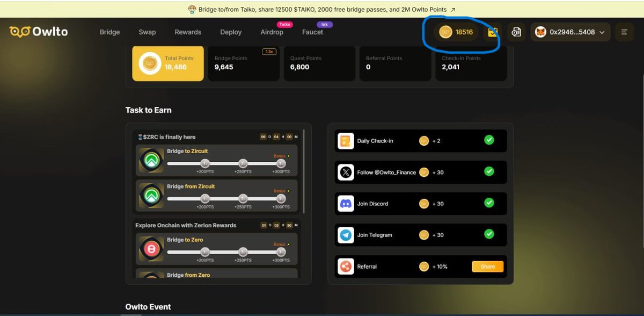Screen dimensions: 644x316
Task: Click the Discord icon in Join Discord
Action: (x=346, y=204)
